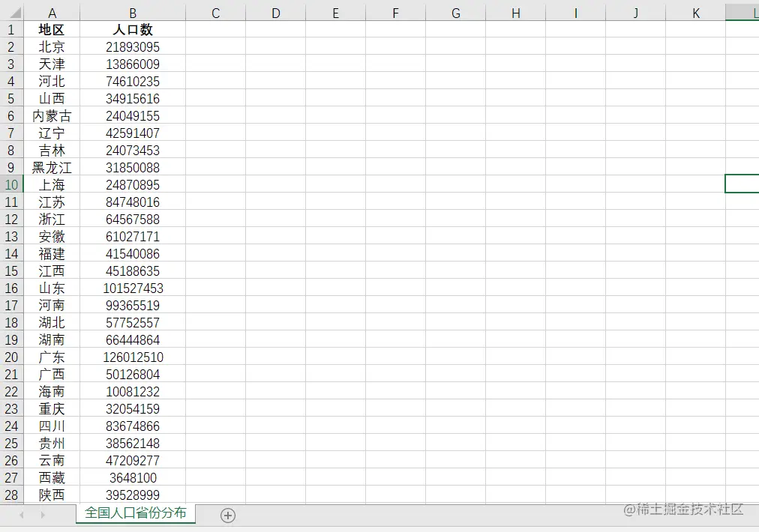Select cell with value 84748016
The height and width of the screenshot is (532, 759).
point(133,202)
